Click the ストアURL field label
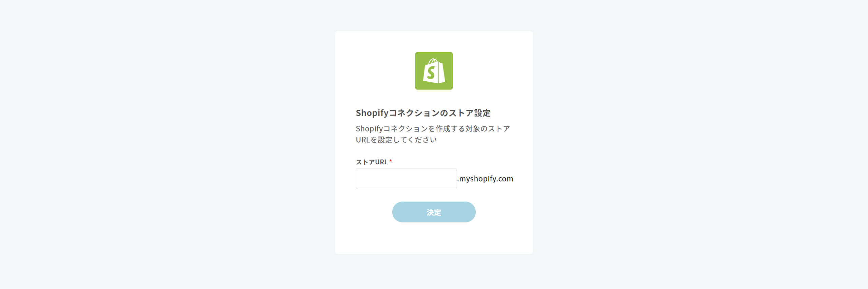 point(372,162)
